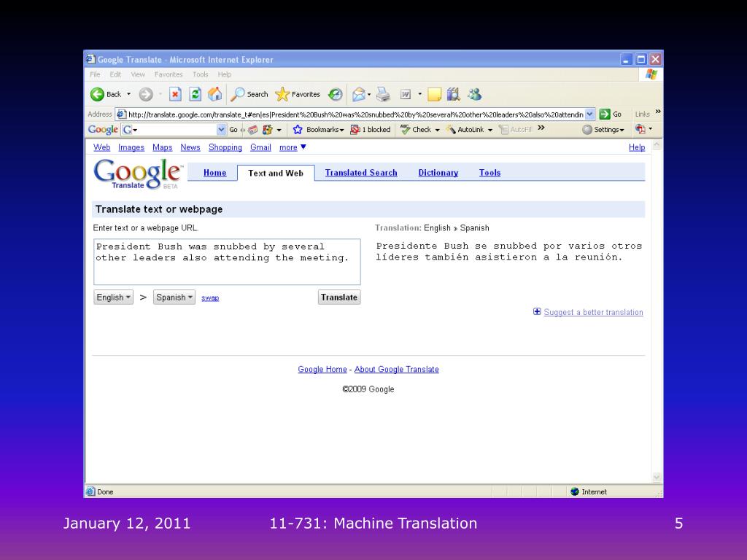Image resolution: width=747 pixels, height=560 pixels.
Task: Click the swap languages link
Action: (x=210, y=298)
